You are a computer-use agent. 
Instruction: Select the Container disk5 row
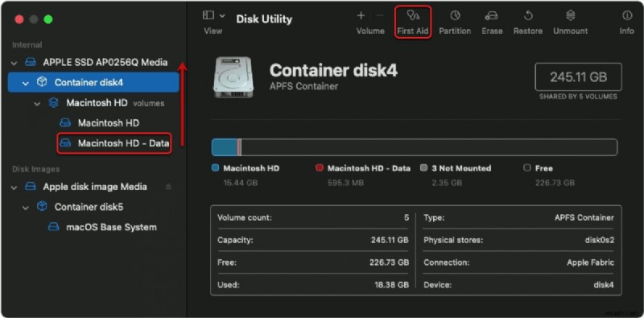[93, 207]
